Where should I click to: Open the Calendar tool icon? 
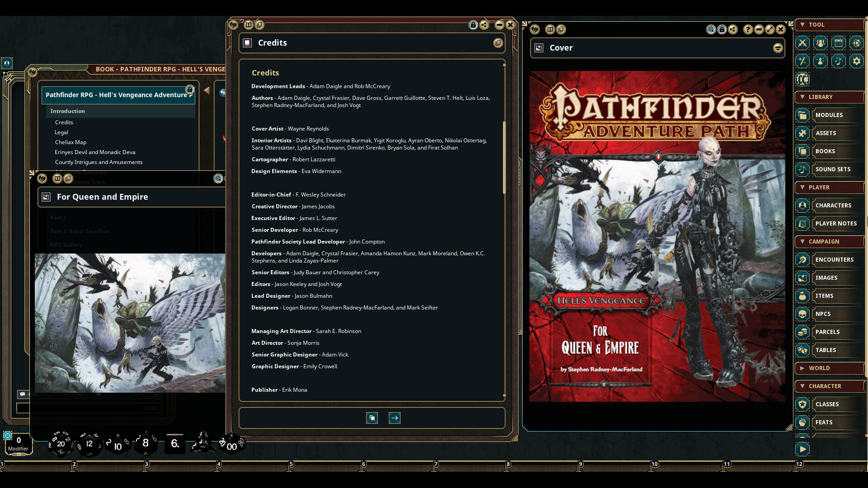[838, 43]
